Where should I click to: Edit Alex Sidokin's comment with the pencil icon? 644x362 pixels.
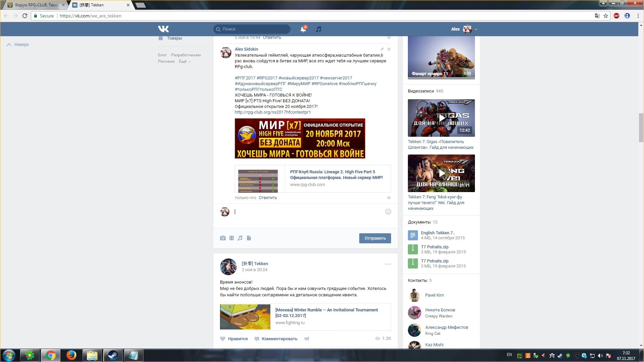tap(382, 49)
